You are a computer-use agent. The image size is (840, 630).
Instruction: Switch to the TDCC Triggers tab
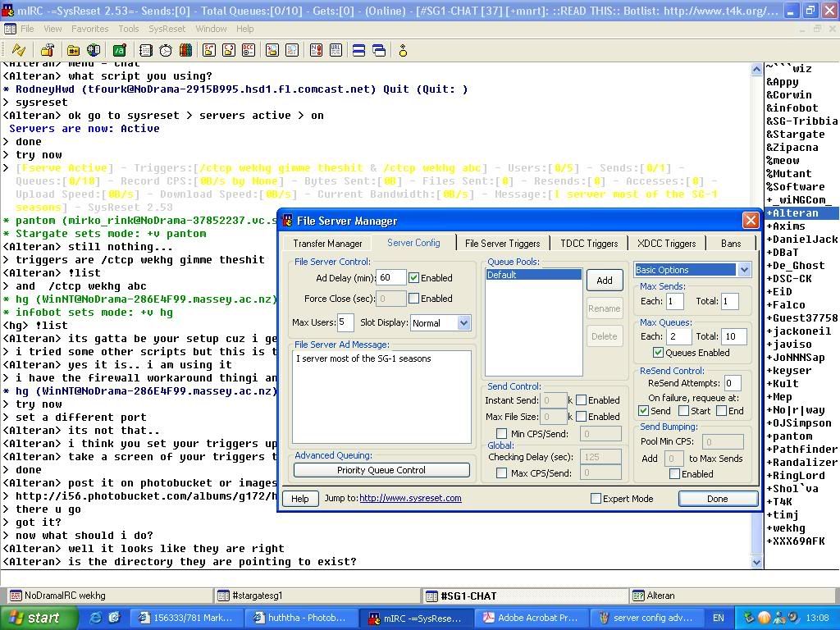589,244
